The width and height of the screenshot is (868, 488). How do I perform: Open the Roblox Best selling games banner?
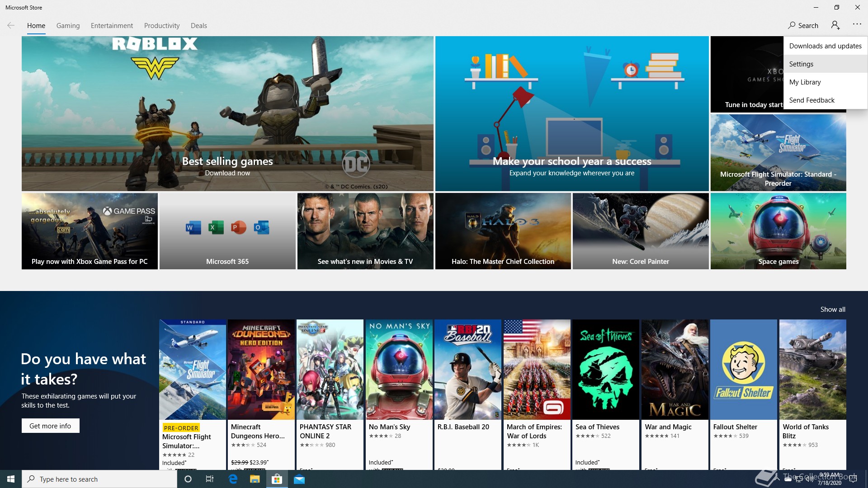(x=227, y=113)
